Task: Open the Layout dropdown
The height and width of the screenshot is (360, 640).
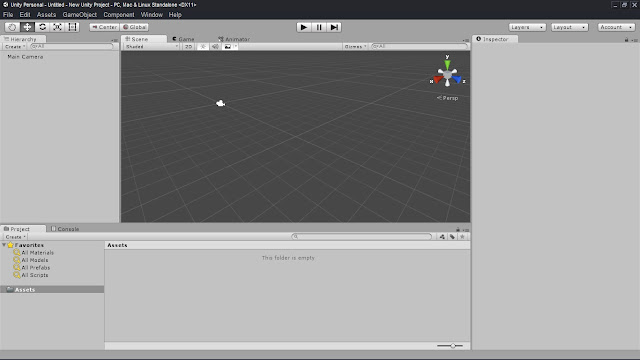Action: click(569, 27)
